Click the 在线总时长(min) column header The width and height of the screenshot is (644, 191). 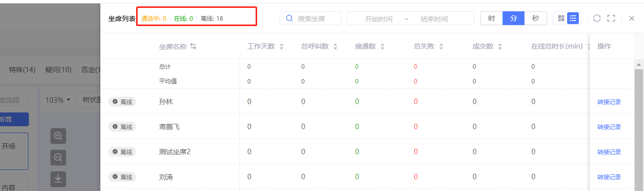(557, 46)
